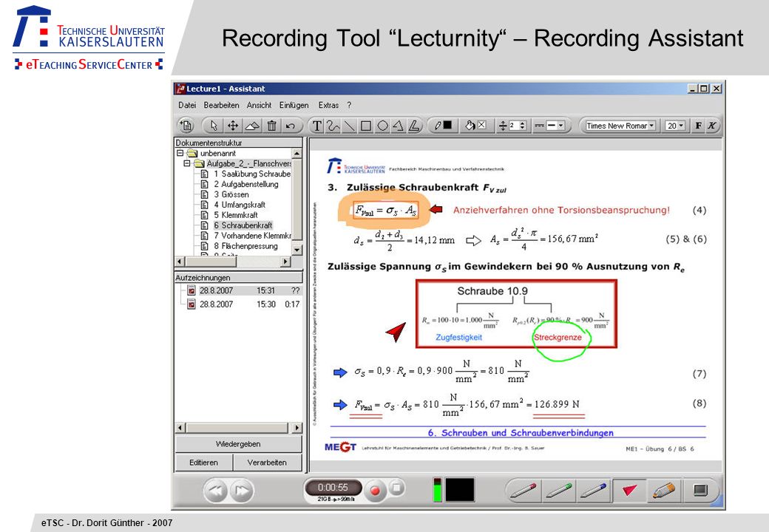Open the Extras menu
The height and width of the screenshot is (532, 769).
[x=328, y=105]
